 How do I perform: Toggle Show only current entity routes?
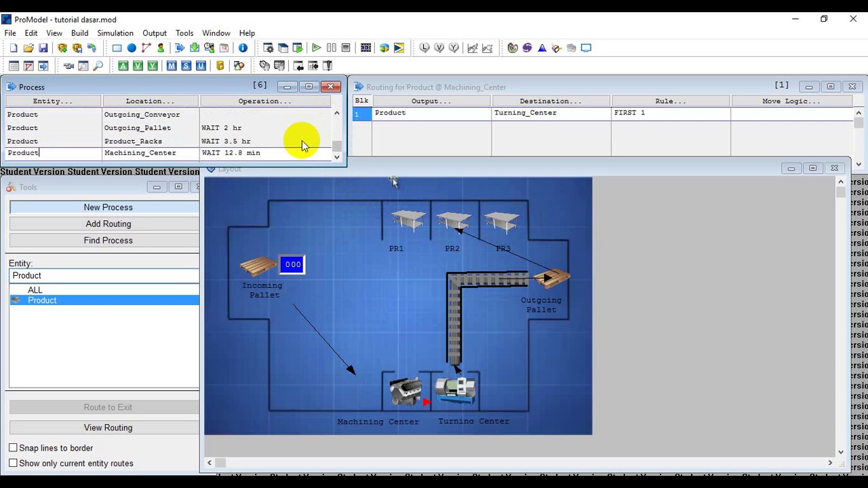[x=13, y=463]
